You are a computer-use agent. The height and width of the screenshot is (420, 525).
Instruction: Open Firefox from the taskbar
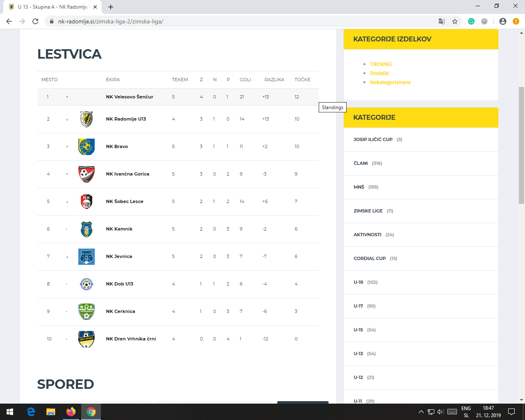(x=71, y=412)
